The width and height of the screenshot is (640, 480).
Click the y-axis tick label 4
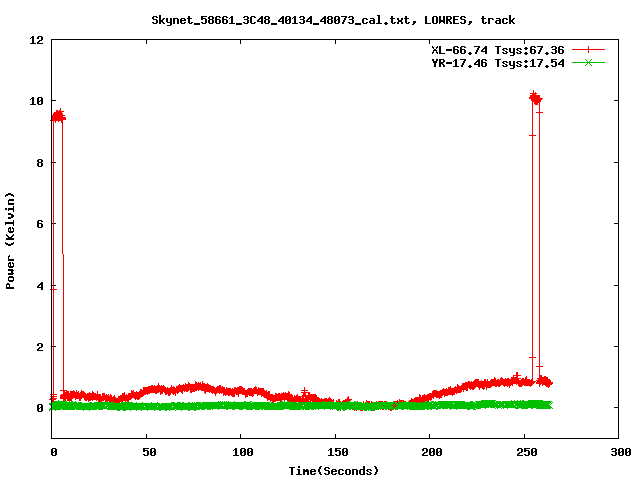pos(40,286)
